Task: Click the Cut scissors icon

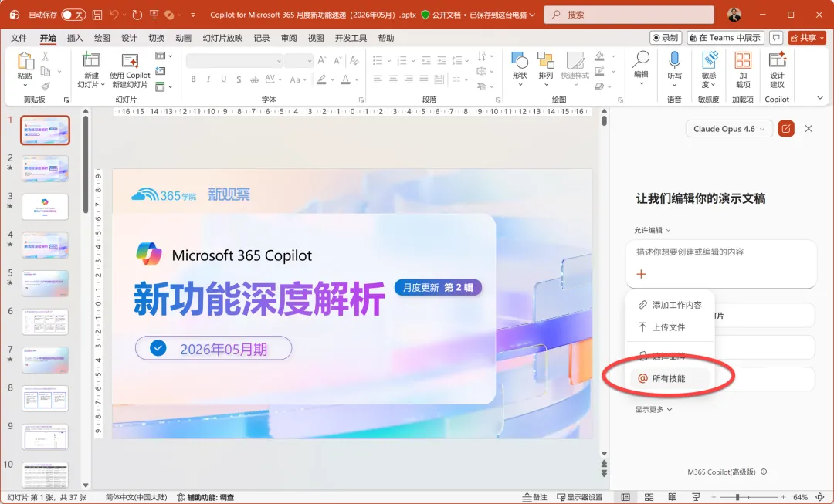Action: pyautogui.click(x=46, y=56)
